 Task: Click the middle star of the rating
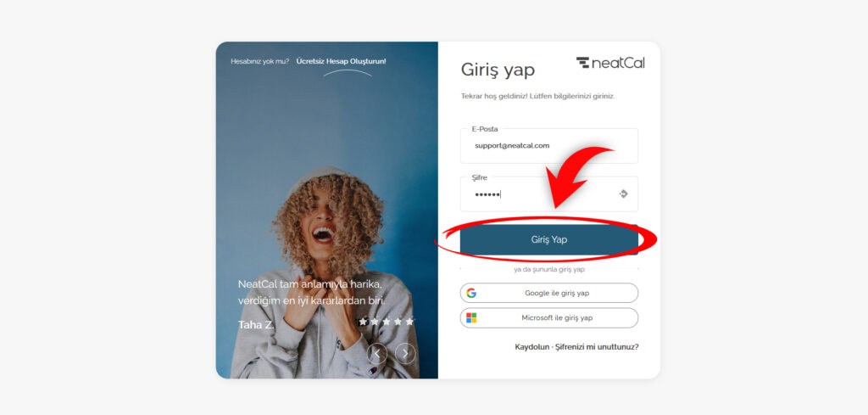tap(387, 322)
